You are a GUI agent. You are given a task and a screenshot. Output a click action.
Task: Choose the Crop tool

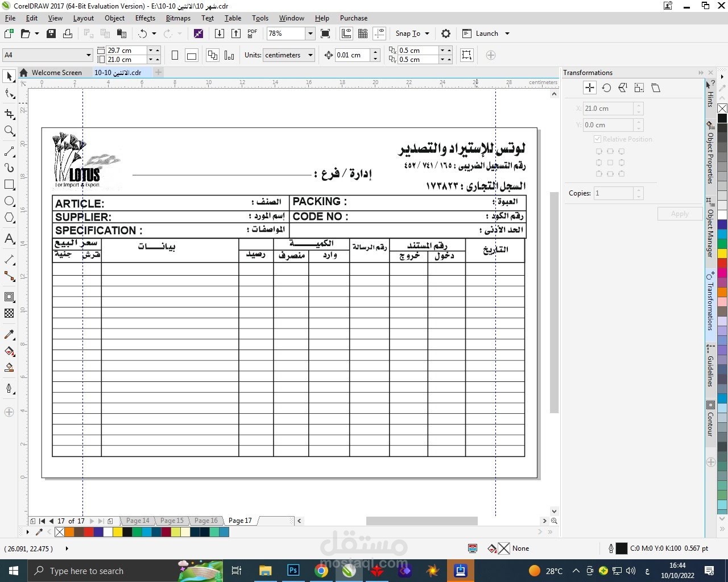coord(9,114)
